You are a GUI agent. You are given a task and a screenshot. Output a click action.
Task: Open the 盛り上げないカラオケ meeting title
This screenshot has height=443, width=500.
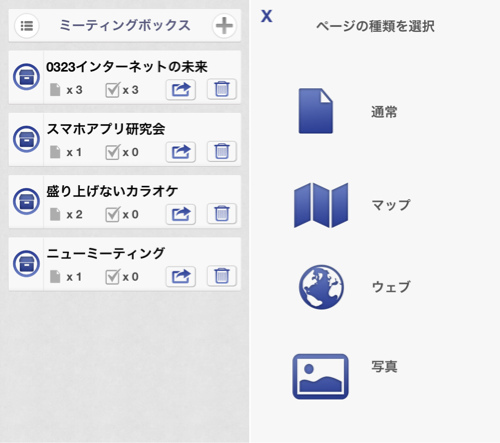(x=112, y=191)
